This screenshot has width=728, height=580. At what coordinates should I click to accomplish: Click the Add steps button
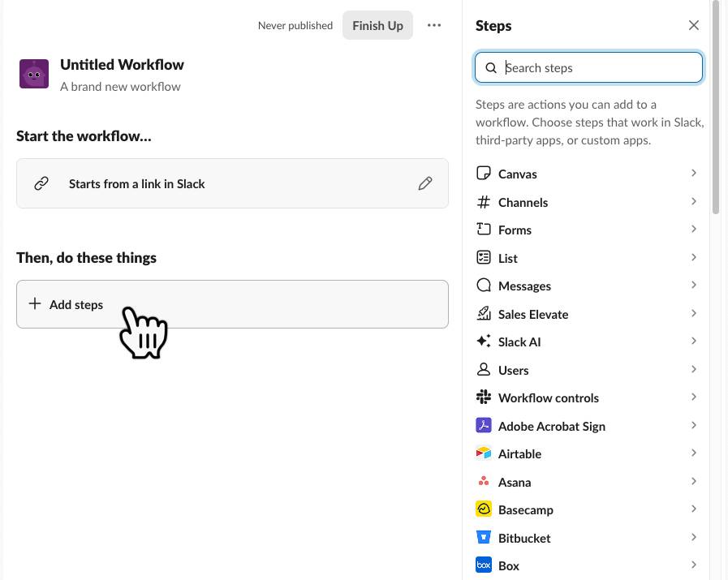tap(232, 304)
